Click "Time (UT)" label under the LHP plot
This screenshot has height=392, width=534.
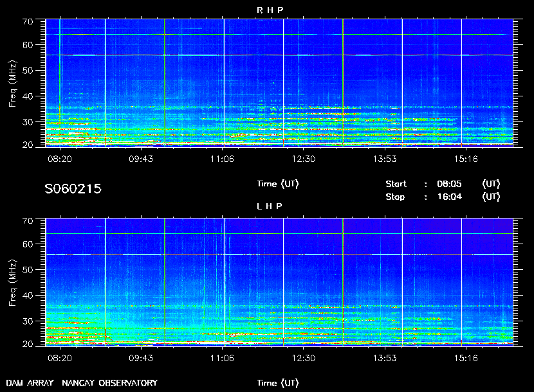pos(278,383)
